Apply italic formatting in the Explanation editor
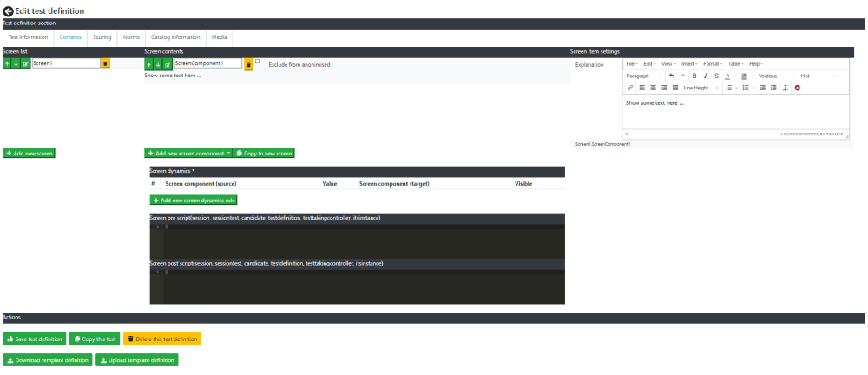The width and height of the screenshot is (868, 375). click(705, 76)
